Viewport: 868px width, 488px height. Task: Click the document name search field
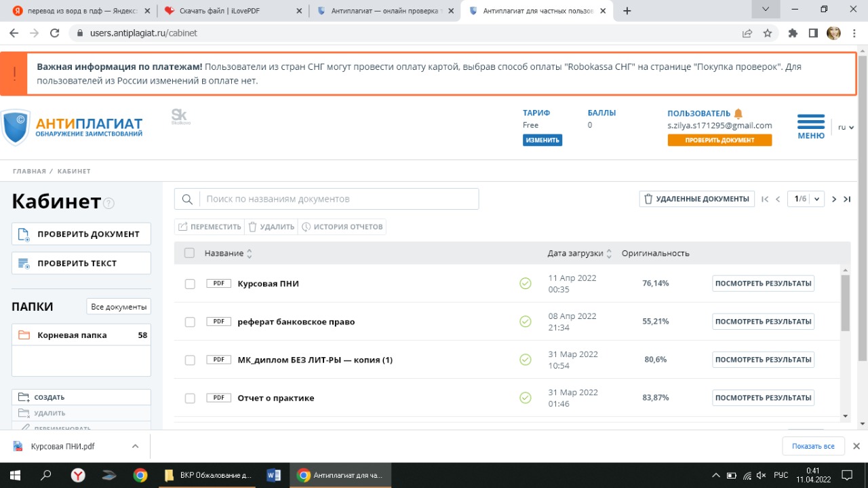click(339, 199)
